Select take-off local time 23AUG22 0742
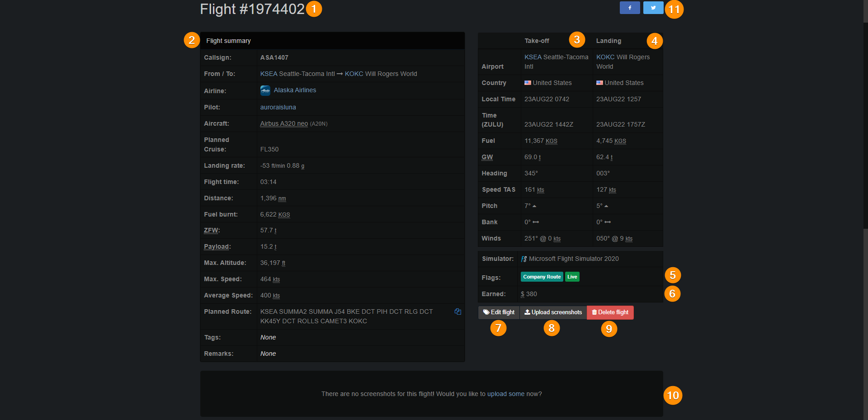The image size is (868, 420). point(547,99)
